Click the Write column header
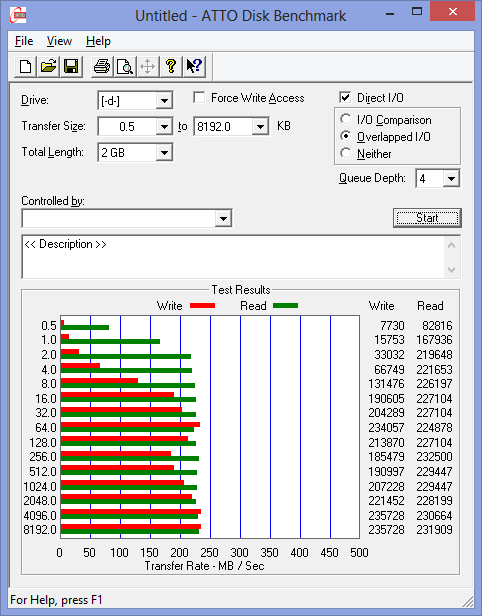 point(381,306)
